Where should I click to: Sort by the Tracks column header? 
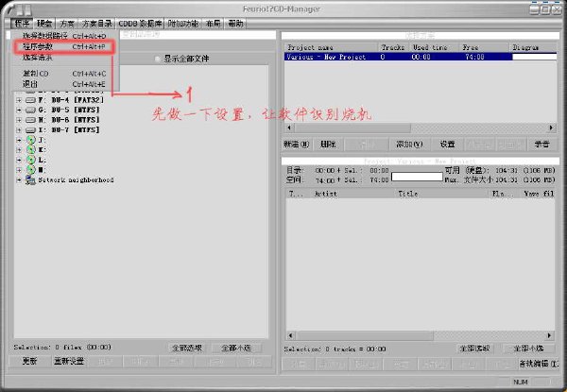pos(393,47)
